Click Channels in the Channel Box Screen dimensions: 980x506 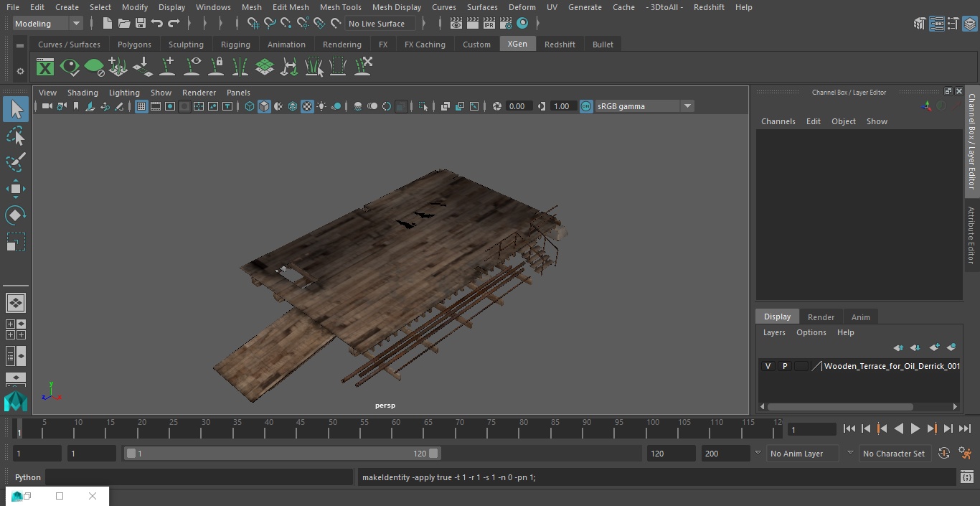tap(778, 121)
